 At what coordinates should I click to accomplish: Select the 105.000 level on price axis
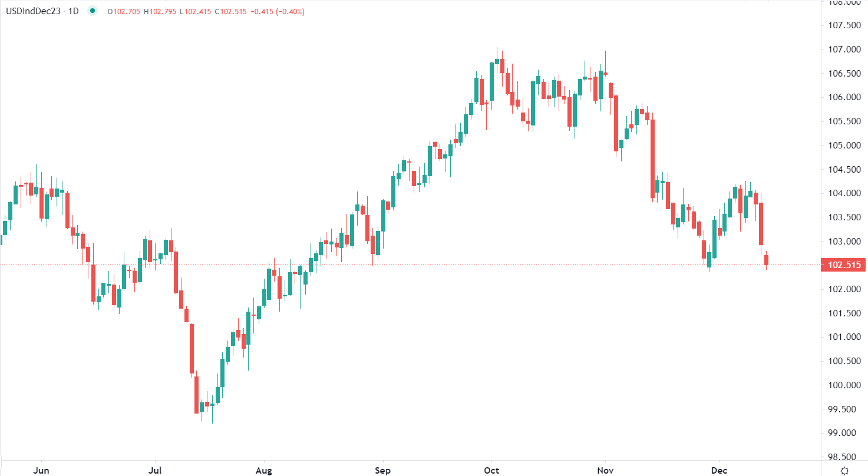[x=844, y=146]
